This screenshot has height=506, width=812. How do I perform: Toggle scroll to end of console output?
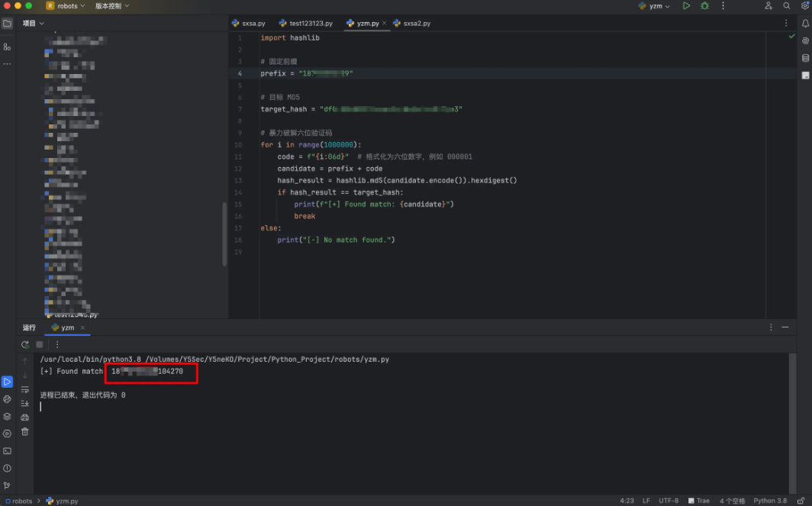(x=25, y=403)
